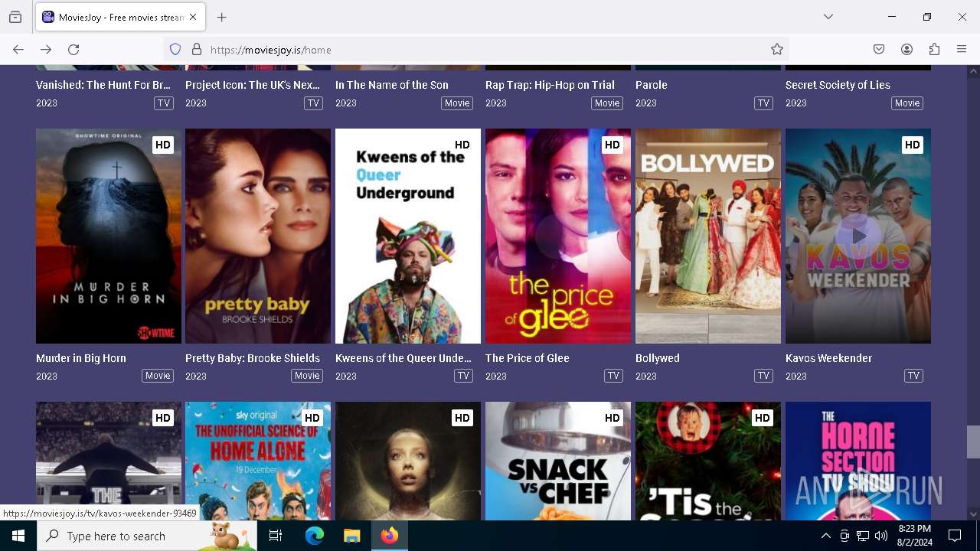
Task: Open The Unofficial Science of Home Alone poster
Action: tap(258, 461)
